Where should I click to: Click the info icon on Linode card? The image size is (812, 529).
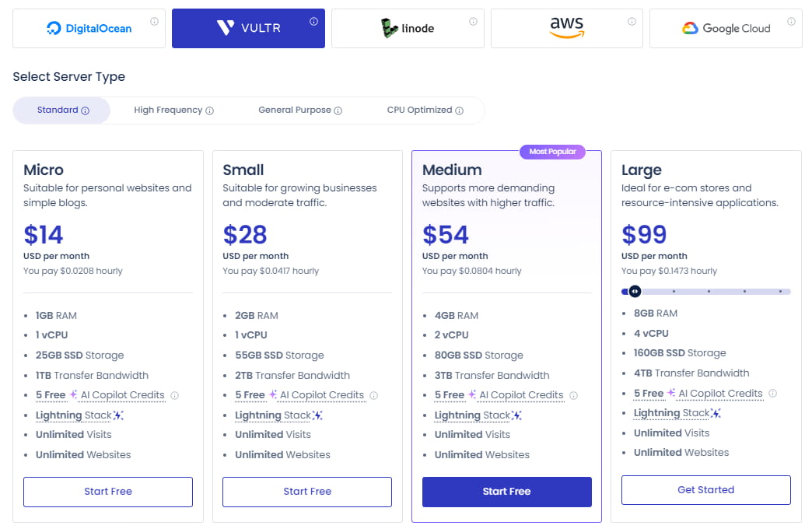click(473, 22)
